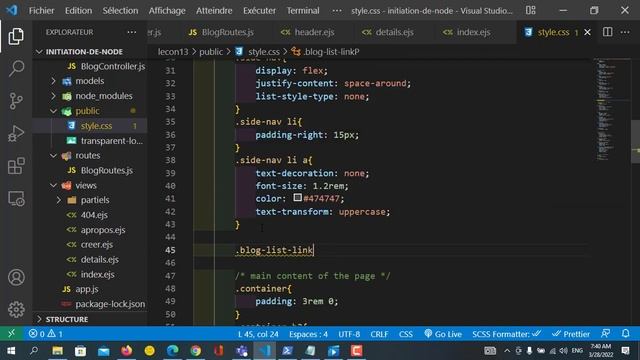640x360 pixels.
Task: Customize layout from the title bar icon
Action: click(x=531, y=10)
